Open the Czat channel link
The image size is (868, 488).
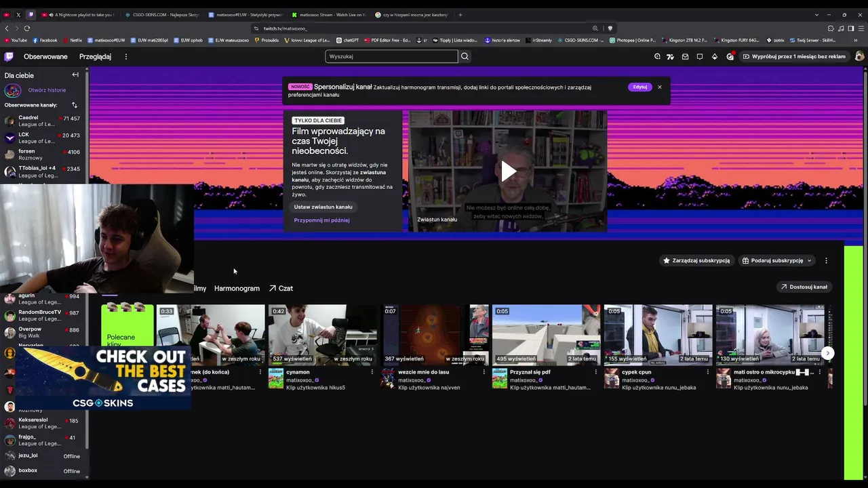tap(281, 288)
